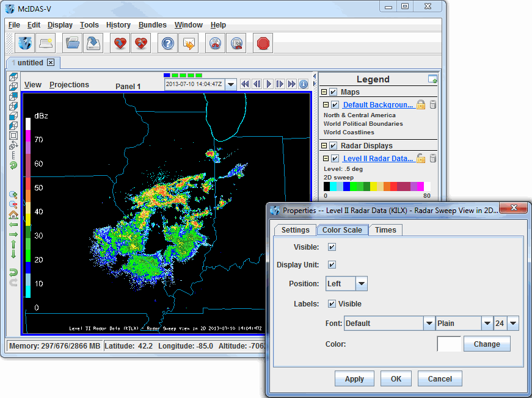Reset view with the home icon
The height and width of the screenshot is (398, 532).
pos(13,215)
